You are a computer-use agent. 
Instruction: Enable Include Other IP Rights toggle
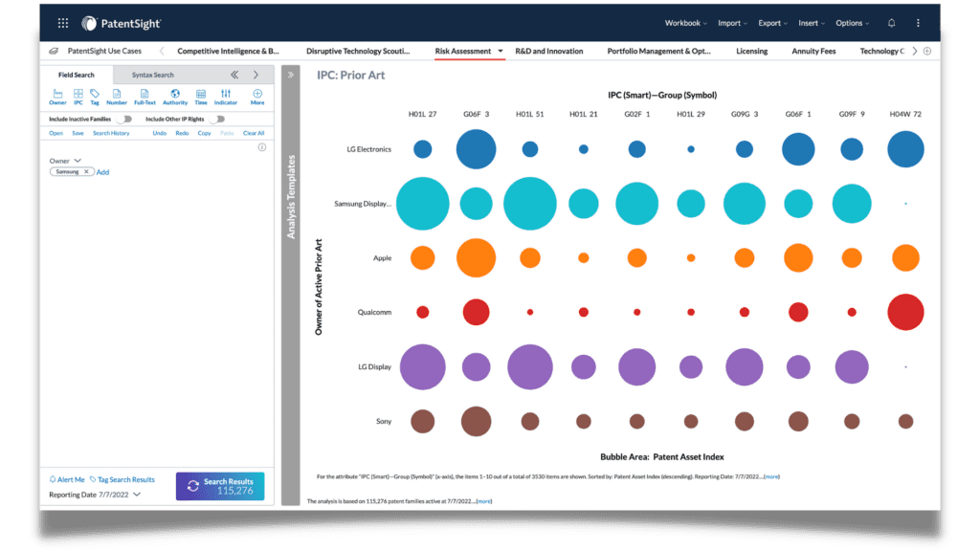click(217, 119)
